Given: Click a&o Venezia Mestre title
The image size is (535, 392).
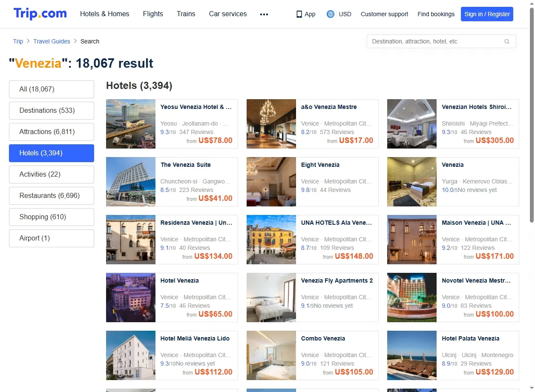Looking at the screenshot, I should 329,107.
